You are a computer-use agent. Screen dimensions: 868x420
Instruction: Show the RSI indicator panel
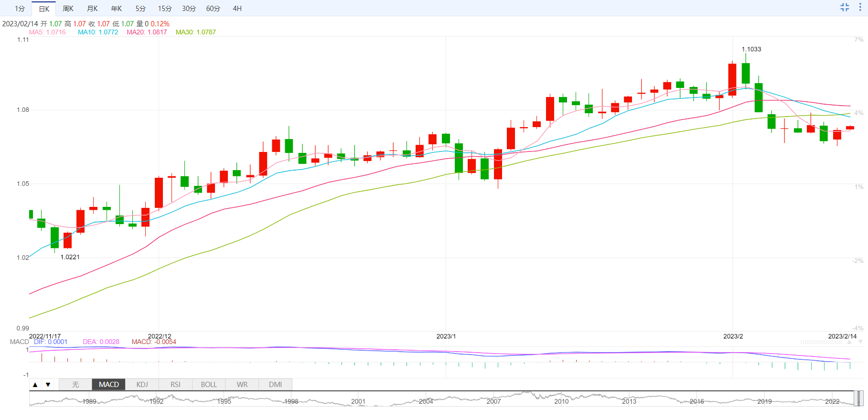point(175,385)
